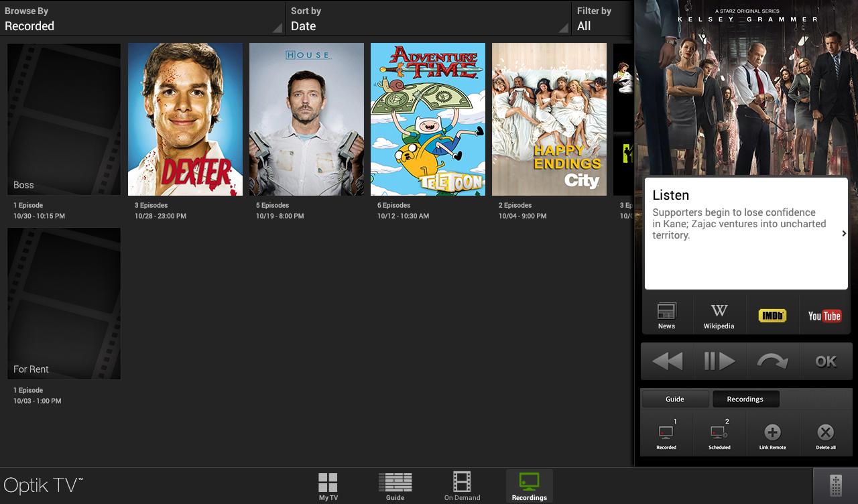858x504 pixels.
Task: Change the Sort by Date option
Action: (x=429, y=19)
